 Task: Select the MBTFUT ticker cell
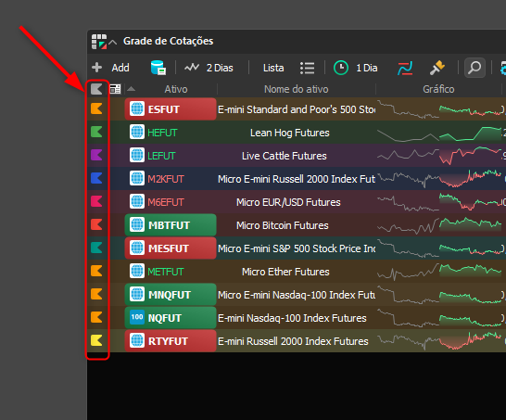coord(171,225)
